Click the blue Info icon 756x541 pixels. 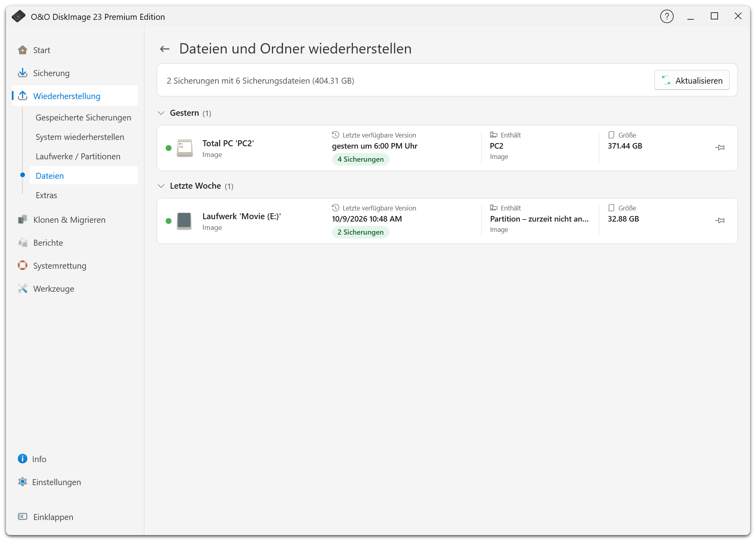tap(23, 459)
